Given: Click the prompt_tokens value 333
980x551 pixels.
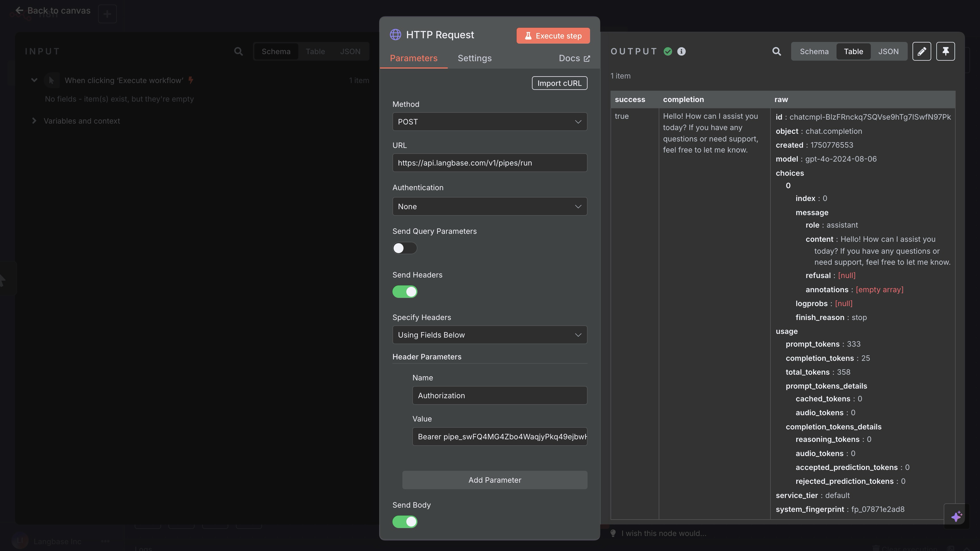Looking at the screenshot, I should click(x=853, y=344).
